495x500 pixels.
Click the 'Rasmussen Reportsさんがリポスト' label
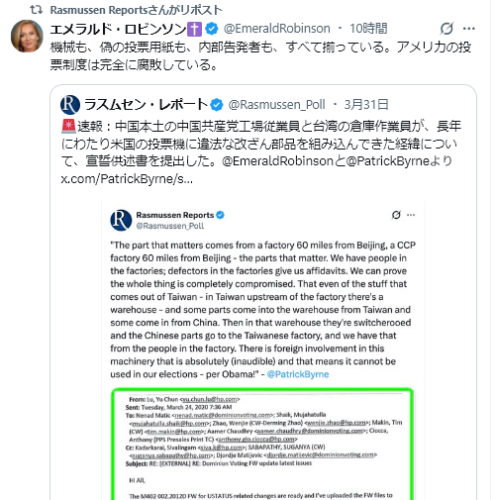point(136,10)
